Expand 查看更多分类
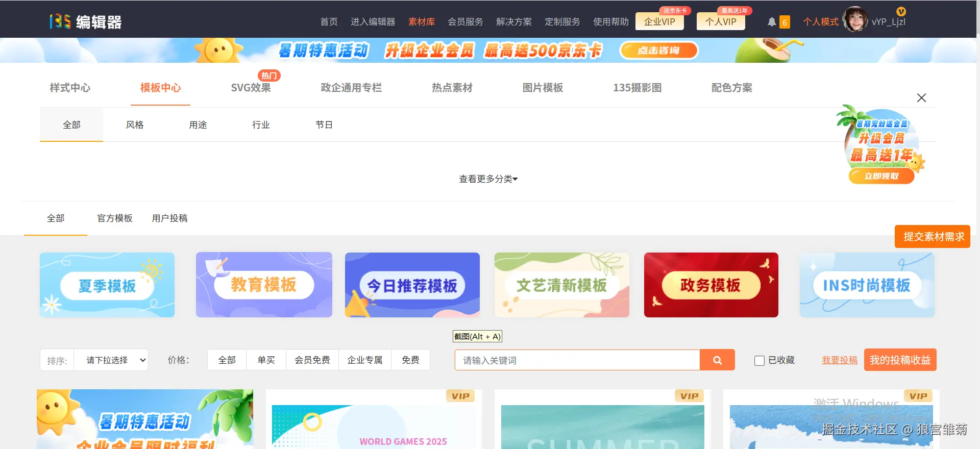Image resolution: width=980 pixels, height=449 pixels. pyautogui.click(x=488, y=179)
